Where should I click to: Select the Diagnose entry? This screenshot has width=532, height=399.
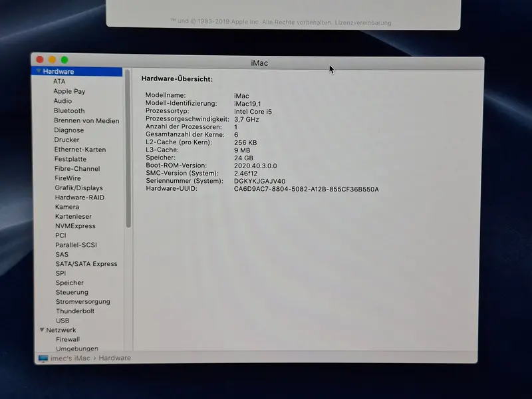(69, 130)
